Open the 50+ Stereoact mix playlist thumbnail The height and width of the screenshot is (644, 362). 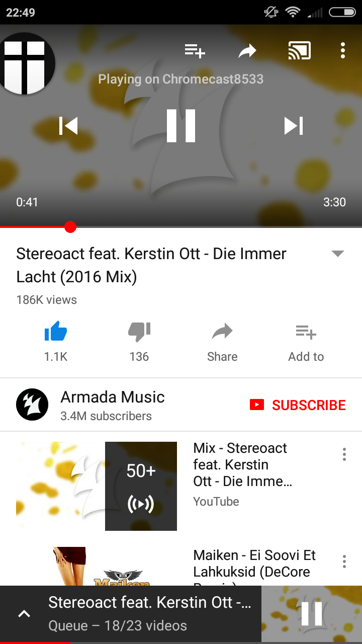coord(97,486)
